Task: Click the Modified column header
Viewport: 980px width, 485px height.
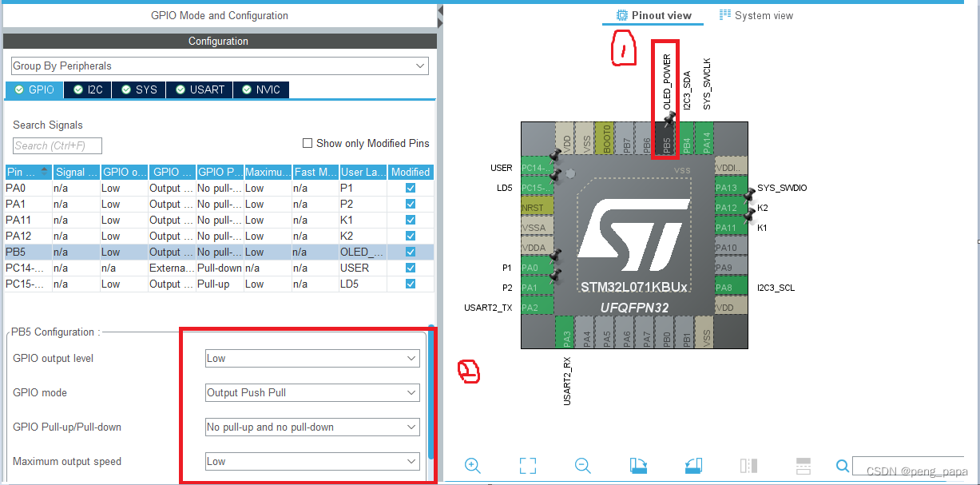Action: pos(411,172)
